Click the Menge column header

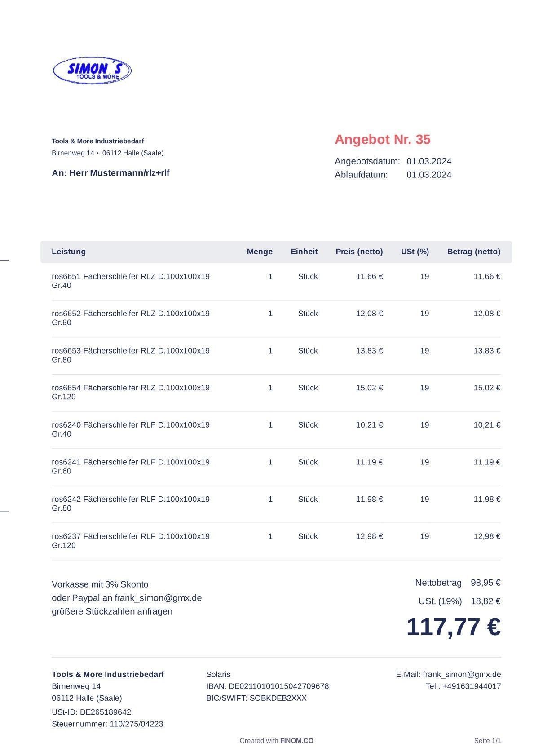(x=260, y=252)
